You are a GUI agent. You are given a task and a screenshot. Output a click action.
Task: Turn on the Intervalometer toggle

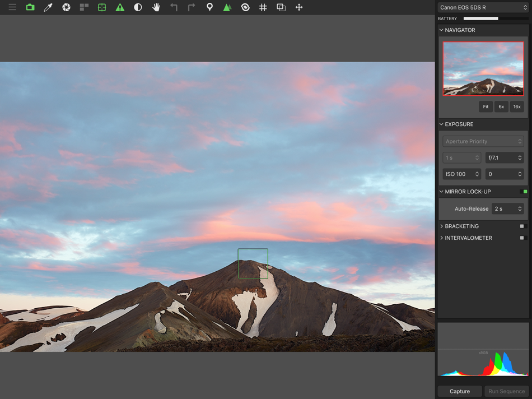(x=523, y=238)
